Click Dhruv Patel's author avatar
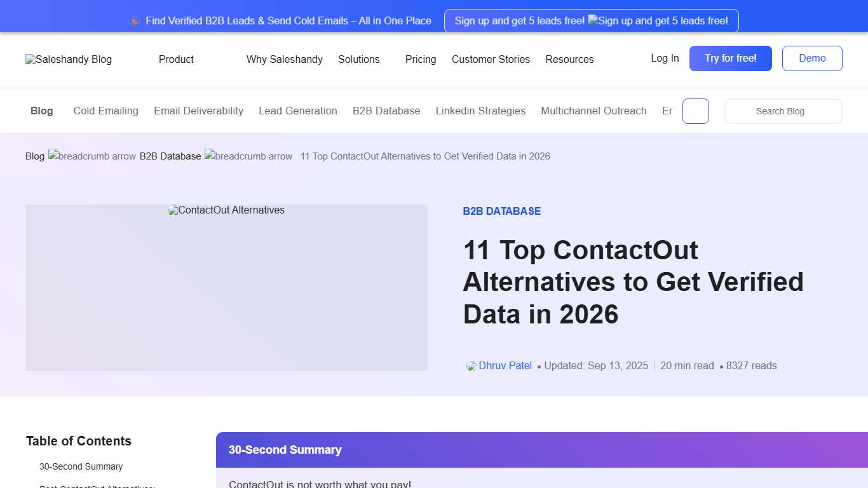Screen dimensions: 868x488 click(x=470, y=365)
